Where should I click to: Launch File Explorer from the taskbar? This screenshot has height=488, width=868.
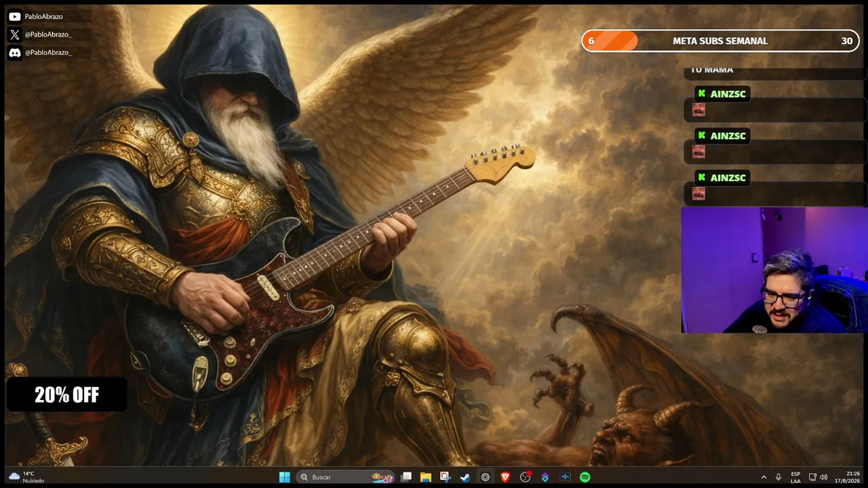pos(426,477)
